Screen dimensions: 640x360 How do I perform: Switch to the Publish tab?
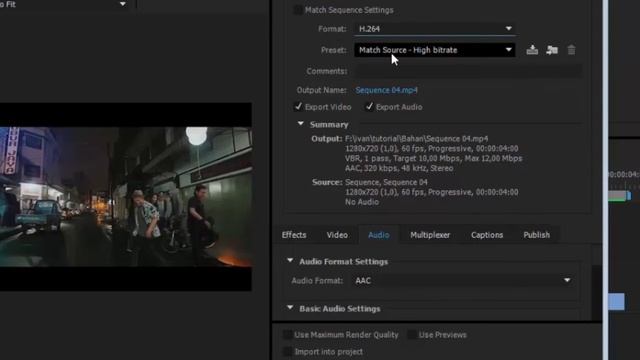pyautogui.click(x=536, y=235)
